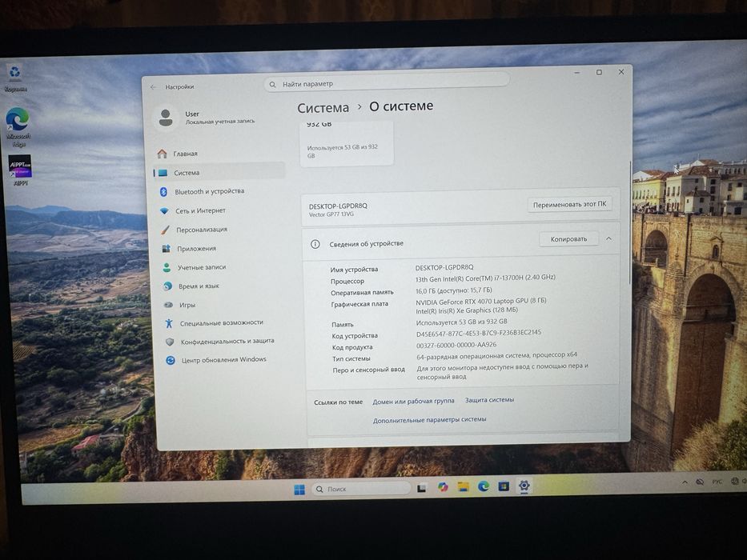Click the product code 00327-60000-00000-AA926
This screenshot has height=560, width=747.
click(x=456, y=345)
